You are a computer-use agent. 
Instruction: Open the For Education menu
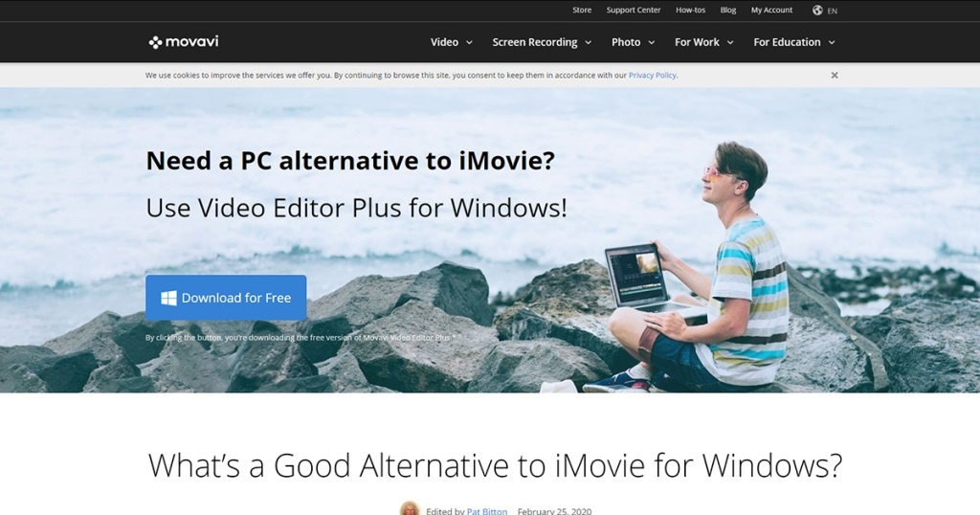[x=793, y=42]
